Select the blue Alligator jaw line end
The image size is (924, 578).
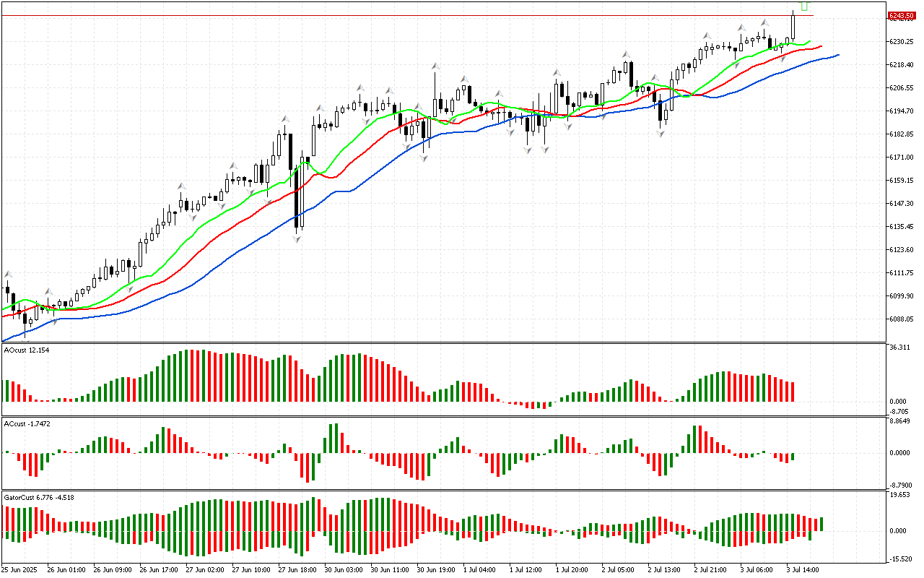(x=837, y=55)
